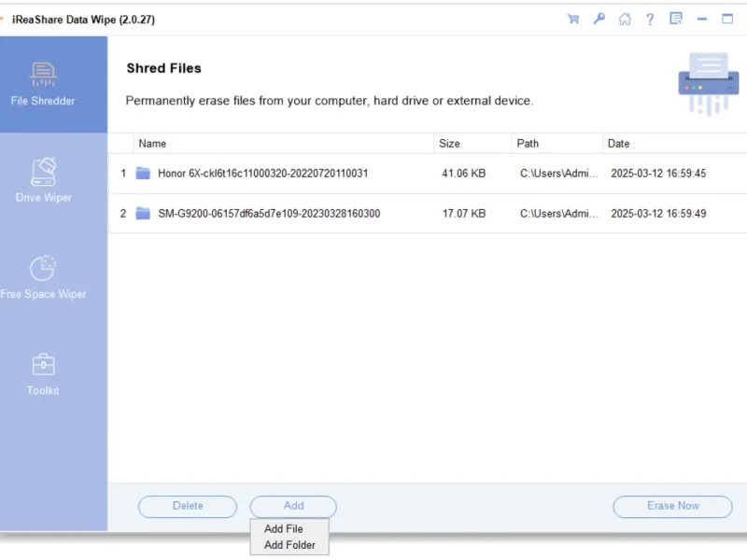Minimize the iReaShare Data Wipe window
The image size is (747, 560).
pyautogui.click(x=702, y=19)
